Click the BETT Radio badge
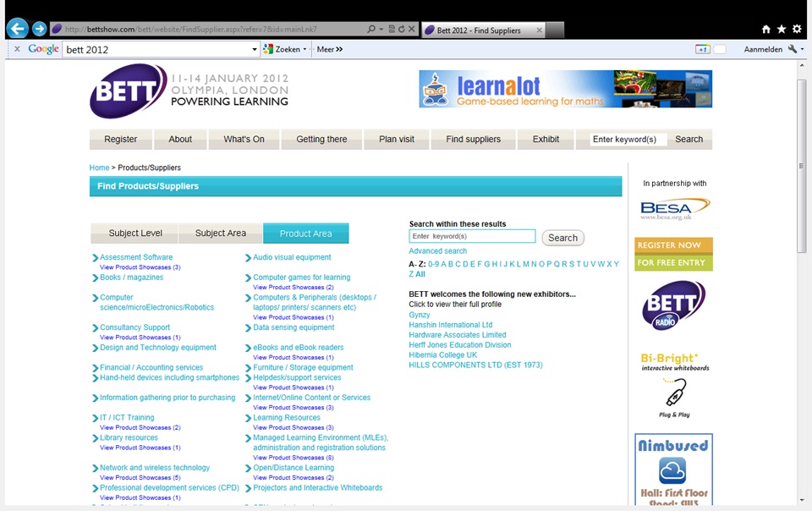Image resolution: width=812 pixels, height=511 pixels. click(x=673, y=305)
